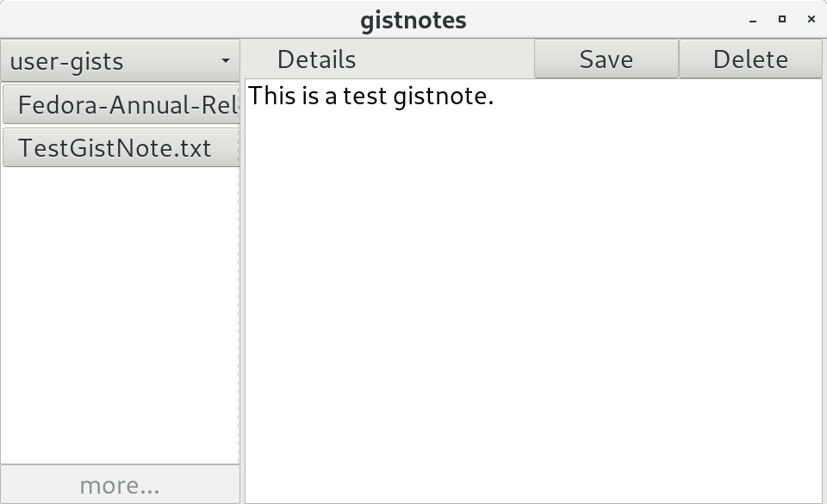Highlight Fedora-Annual-Rel in the sidebar list
The height and width of the screenshot is (504, 827).
(x=120, y=103)
